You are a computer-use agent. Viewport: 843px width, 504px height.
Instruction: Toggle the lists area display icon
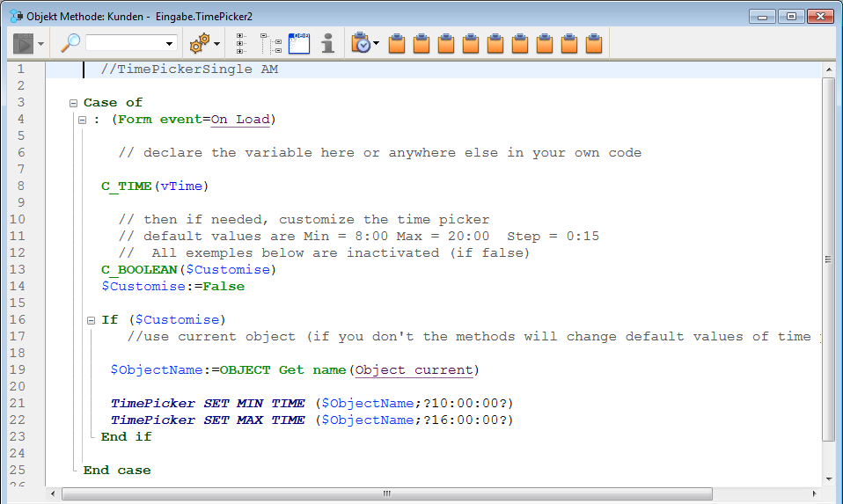pos(299,43)
